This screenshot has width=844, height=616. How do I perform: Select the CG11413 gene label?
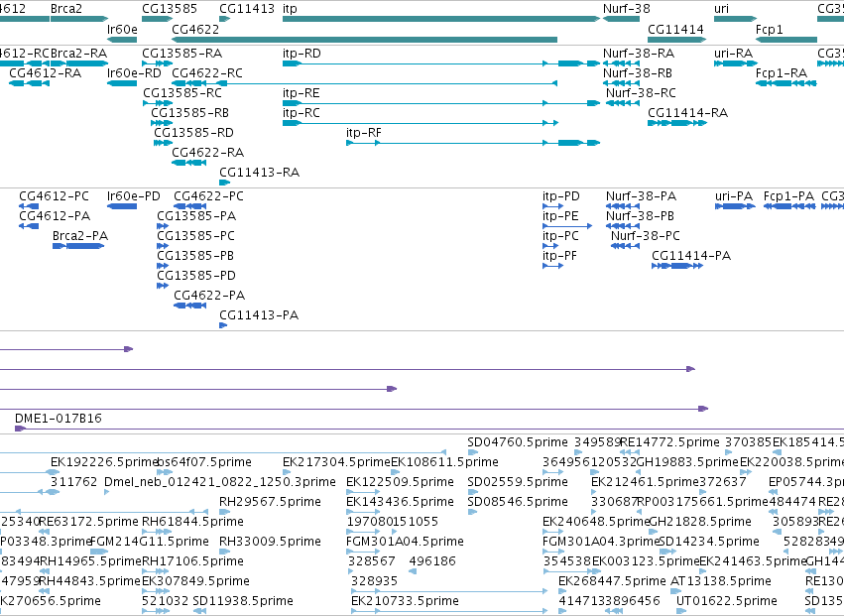247,9
